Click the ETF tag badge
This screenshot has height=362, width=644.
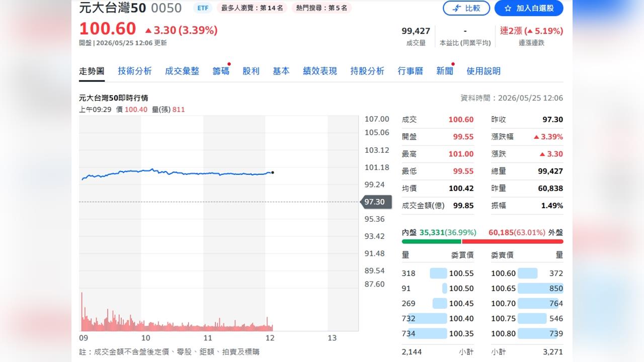tap(203, 8)
